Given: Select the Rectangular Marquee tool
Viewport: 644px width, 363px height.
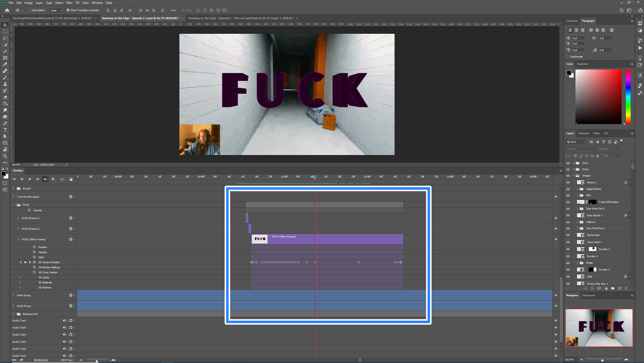Looking at the screenshot, I should tap(5, 32).
